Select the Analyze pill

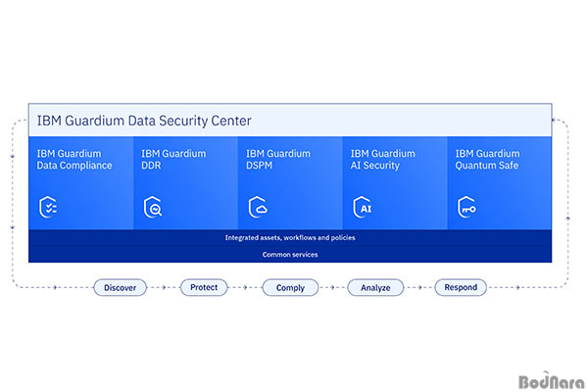[x=375, y=288]
